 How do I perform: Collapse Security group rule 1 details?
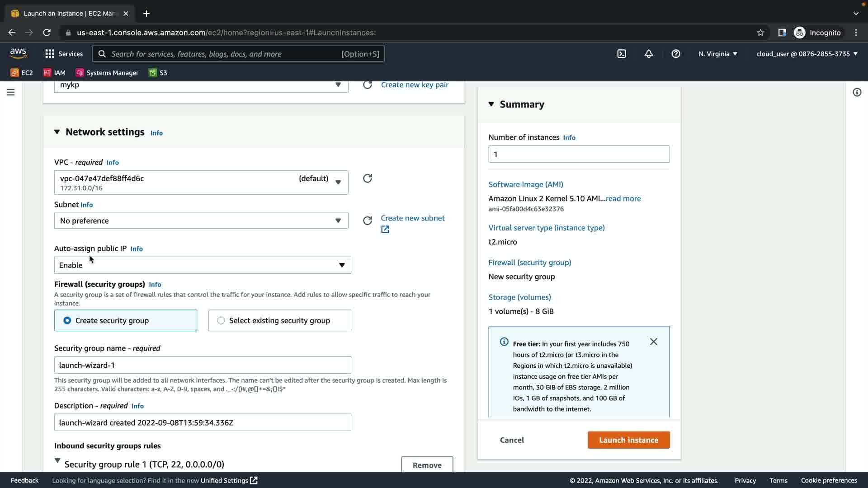coord(57,461)
